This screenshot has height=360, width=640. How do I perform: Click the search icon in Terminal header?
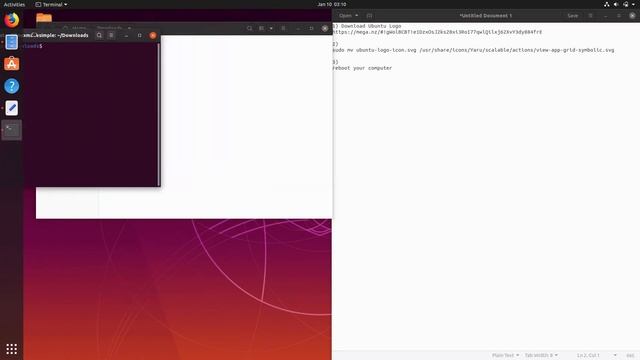(99, 36)
